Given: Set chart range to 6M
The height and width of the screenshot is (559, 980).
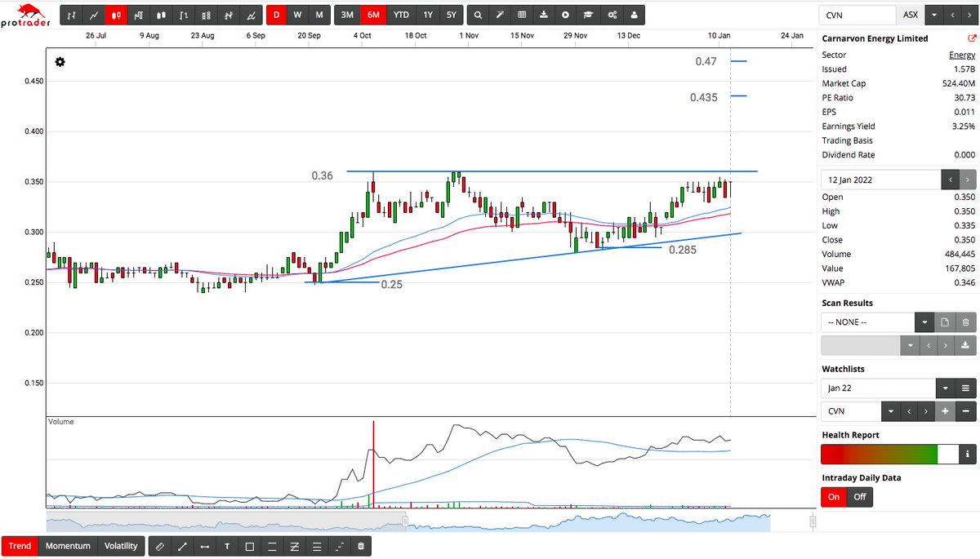Looking at the screenshot, I should coord(374,15).
